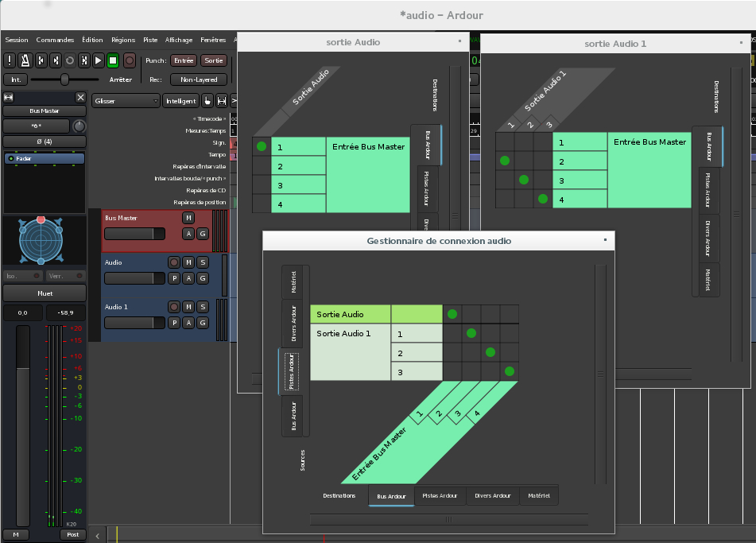Open the Fenêtres menu

tap(213, 40)
